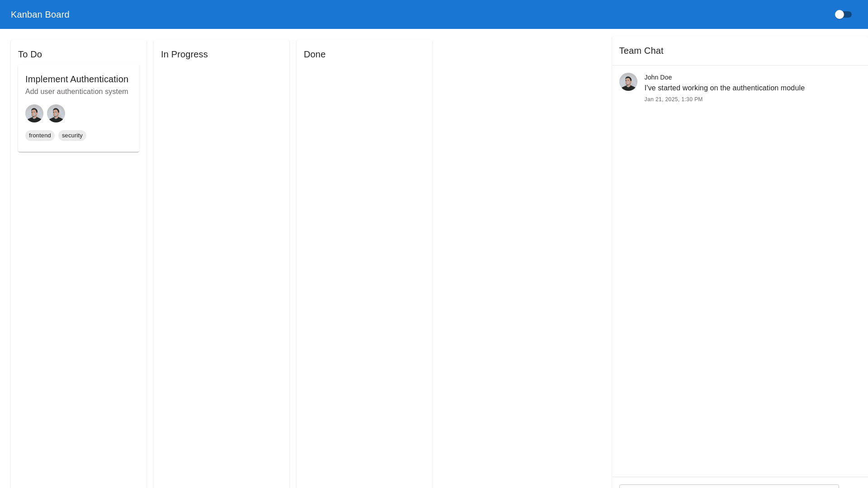Focus the chat message input field

729,486
